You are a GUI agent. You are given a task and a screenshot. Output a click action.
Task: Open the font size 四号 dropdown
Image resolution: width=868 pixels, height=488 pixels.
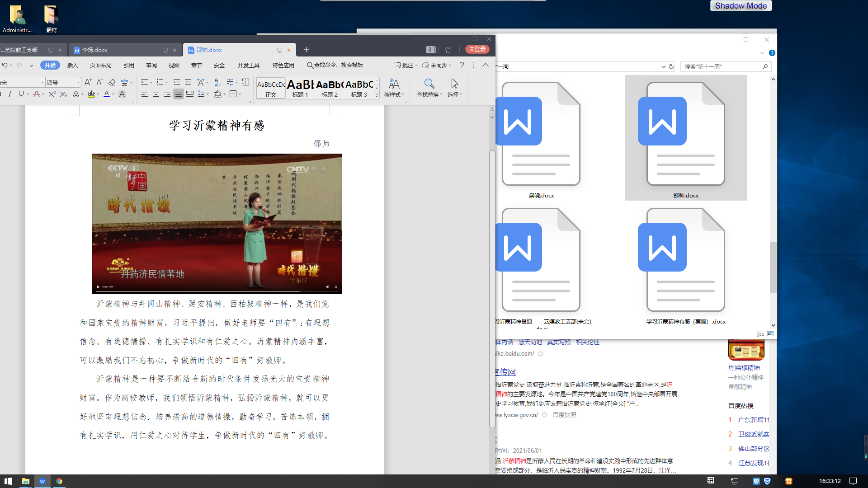pyautogui.click(x=78, y=82)
